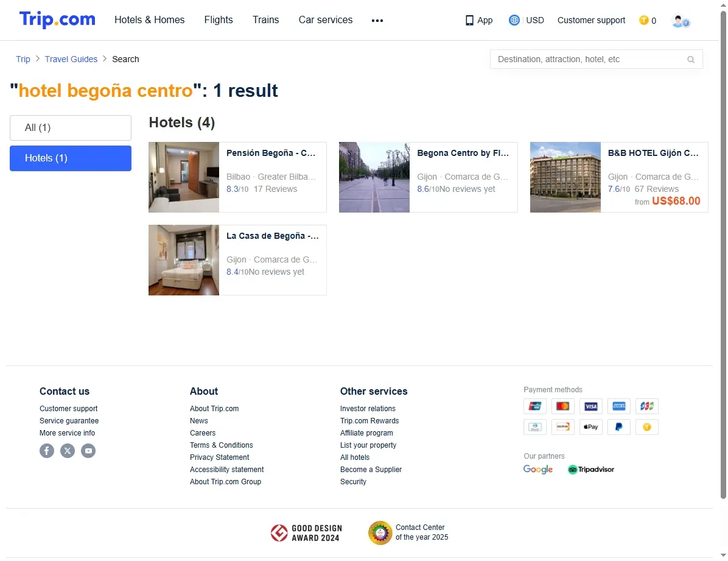Click the App phone icon
The width and height of the screenshot is (728, 561).
pos(469,20)
